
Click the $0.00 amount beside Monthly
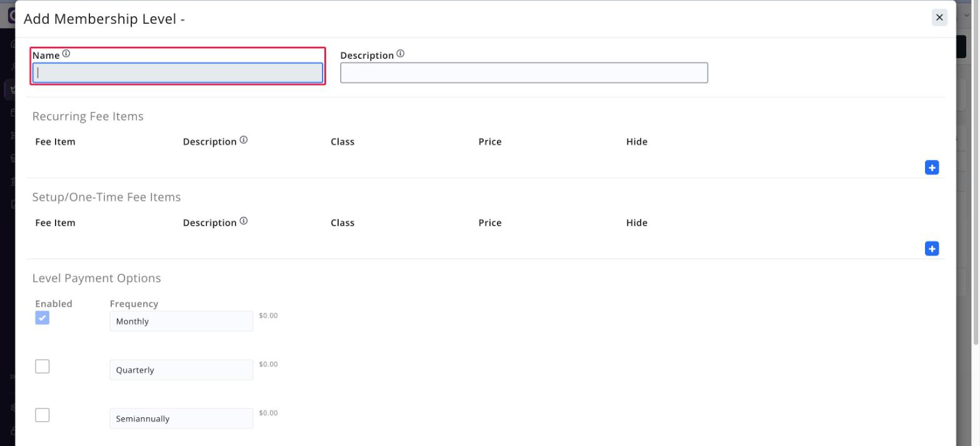click(268, 315)
